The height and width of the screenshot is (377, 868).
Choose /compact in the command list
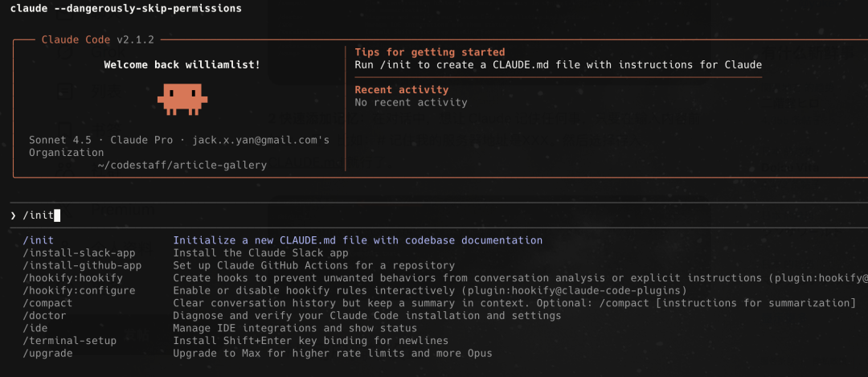(47, 303)
